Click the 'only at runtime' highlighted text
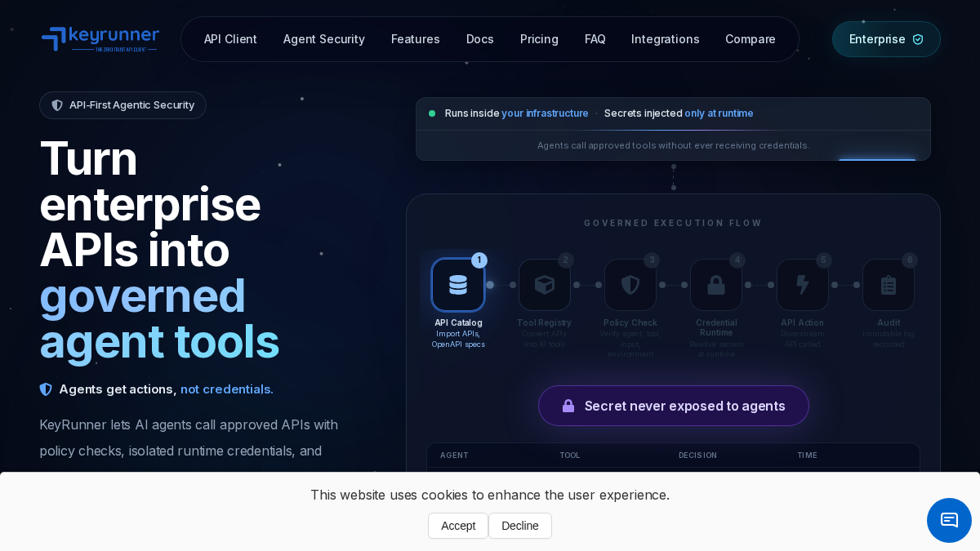 [719, 113]
